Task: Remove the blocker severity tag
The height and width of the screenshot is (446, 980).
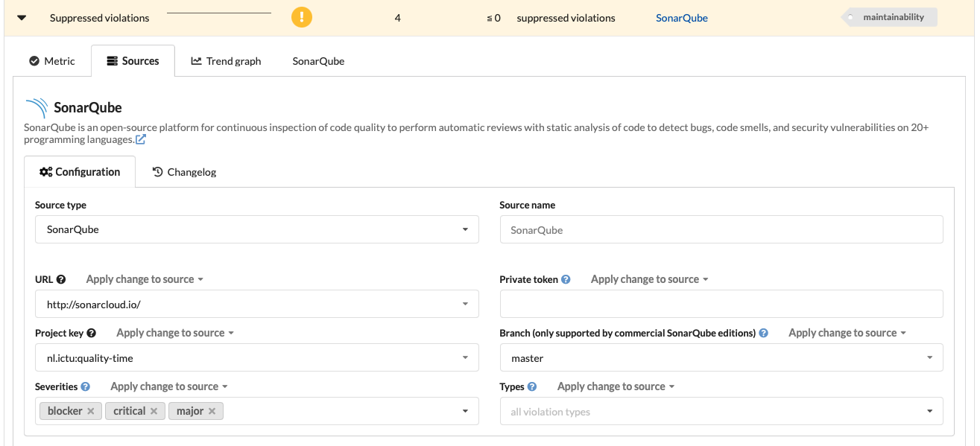Action: coord(90,411)
